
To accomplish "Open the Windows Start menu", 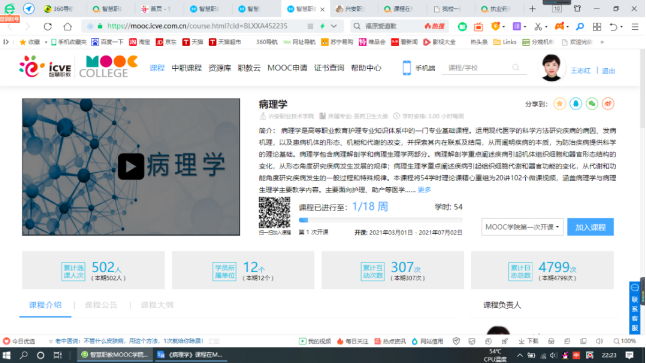I will pyautogui.click(x=7, y=355).
